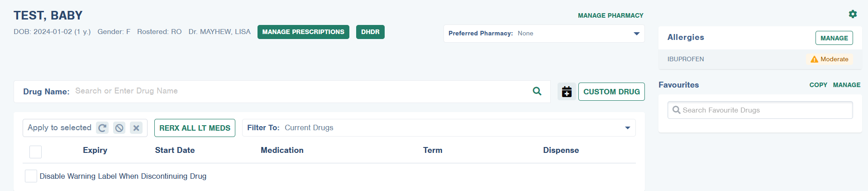Open Manage Prescriptions
The width and height of the screenshot is (868, 191).
[x=303, y=32]
